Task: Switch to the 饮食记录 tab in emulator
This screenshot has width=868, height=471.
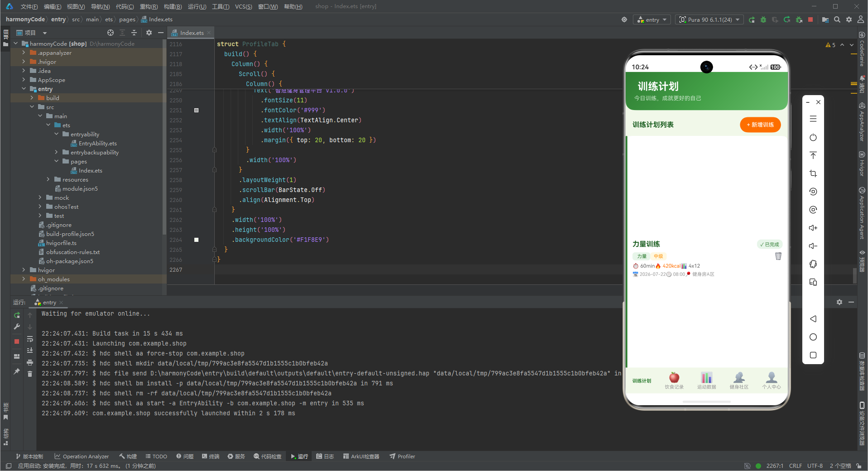Action: (x=674, y=380)
